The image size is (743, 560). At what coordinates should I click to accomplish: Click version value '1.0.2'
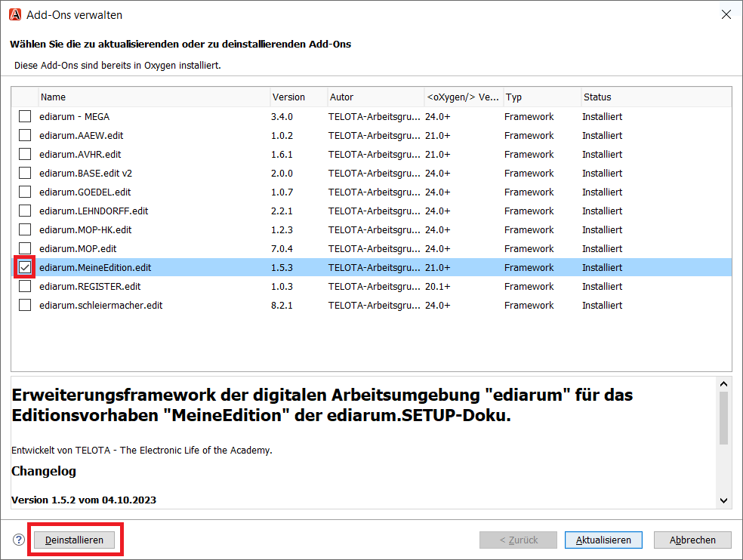tap(282, 136)
